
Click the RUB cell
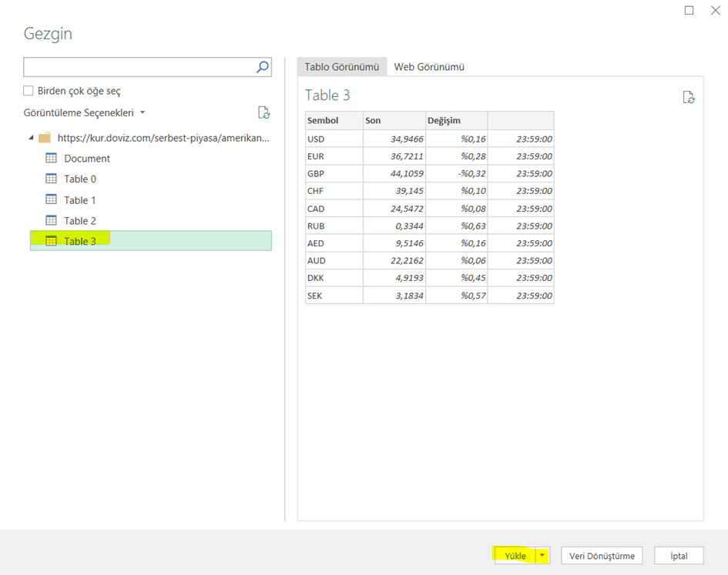(334, 226)
